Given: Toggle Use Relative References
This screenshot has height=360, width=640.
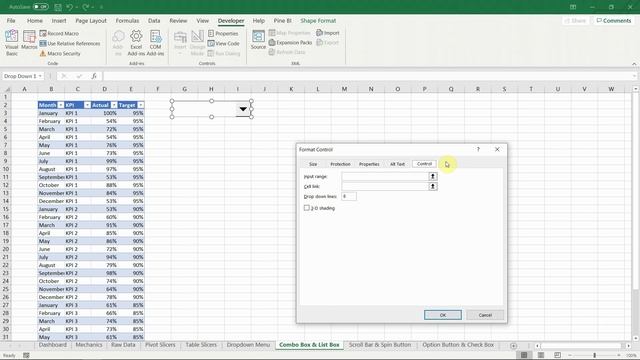Looking at the screenshot, I should (70, 43).
